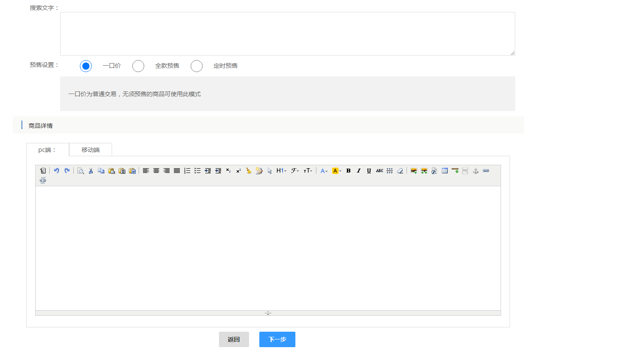Click the editor bottom resize bar
This screenshot has height=351, width=644.
[x=268, y=313]
